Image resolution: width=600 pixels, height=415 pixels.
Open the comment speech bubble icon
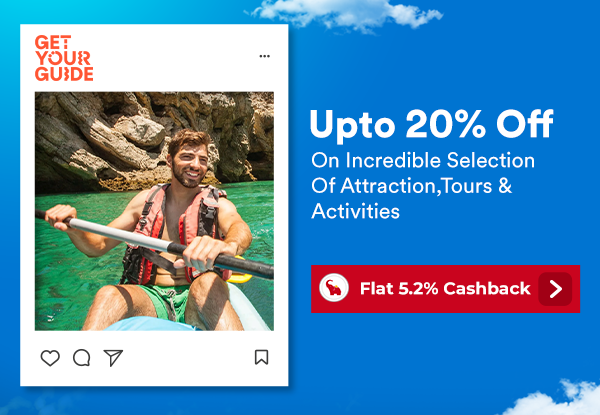pos(82,358)
